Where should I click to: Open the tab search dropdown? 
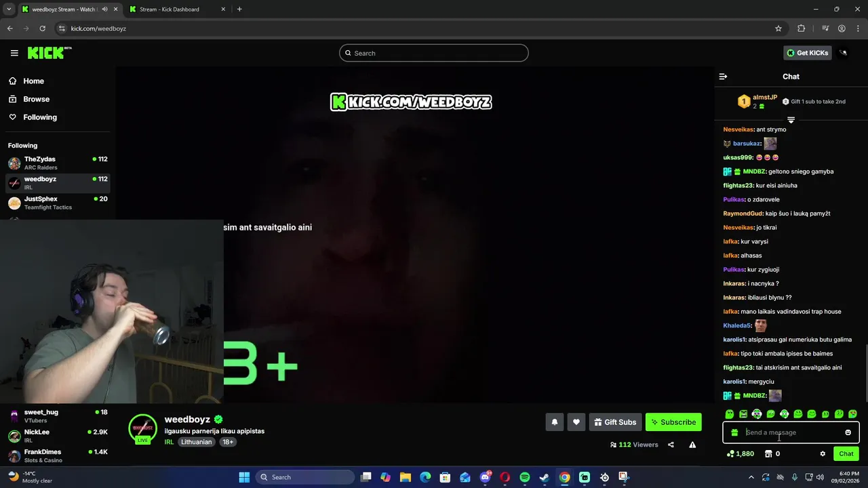click(9, 9)
